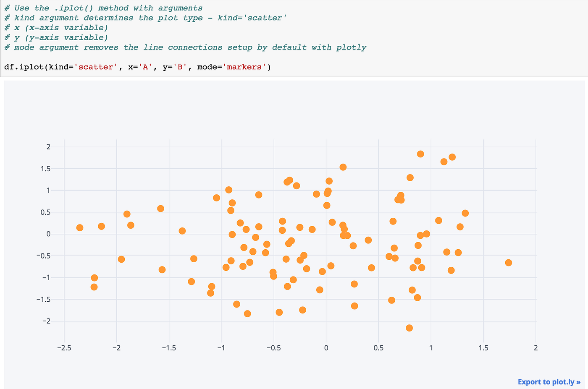Click the lowest marker around y=-2.1

tap(409, 328)
